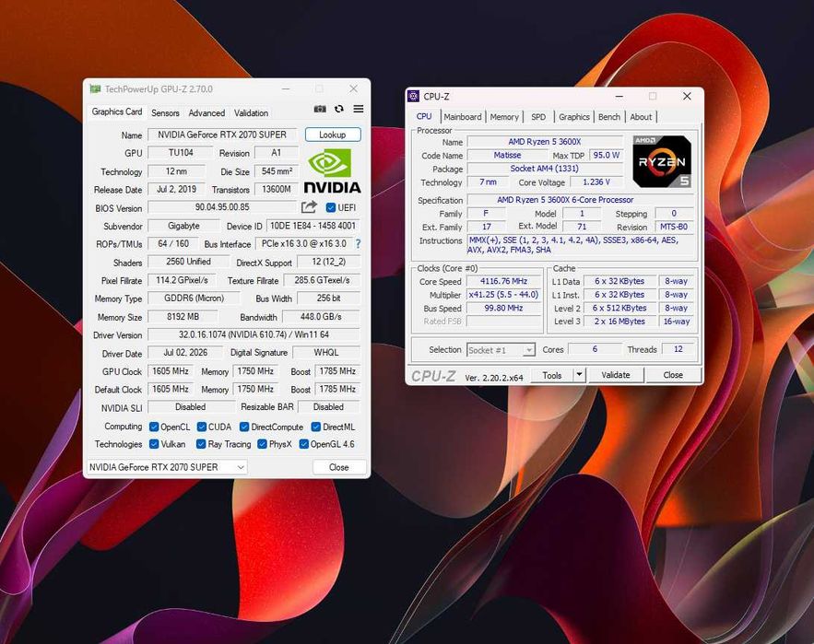Click the Lookup button in GPU-Z

[332, 135]
